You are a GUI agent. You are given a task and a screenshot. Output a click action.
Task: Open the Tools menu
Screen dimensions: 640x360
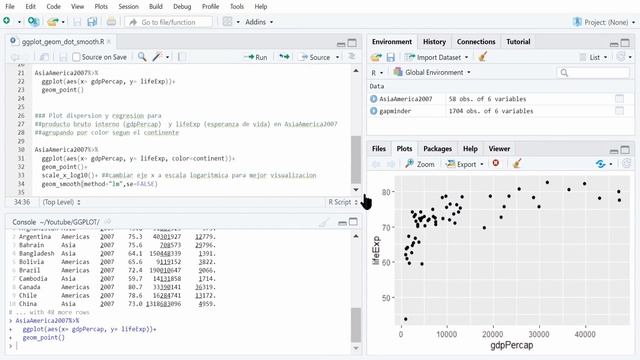[237, 7]
